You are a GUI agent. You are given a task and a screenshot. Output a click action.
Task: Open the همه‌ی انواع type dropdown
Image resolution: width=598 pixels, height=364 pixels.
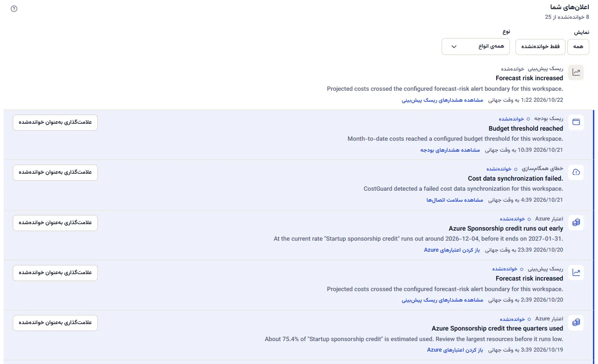(476, 46)
